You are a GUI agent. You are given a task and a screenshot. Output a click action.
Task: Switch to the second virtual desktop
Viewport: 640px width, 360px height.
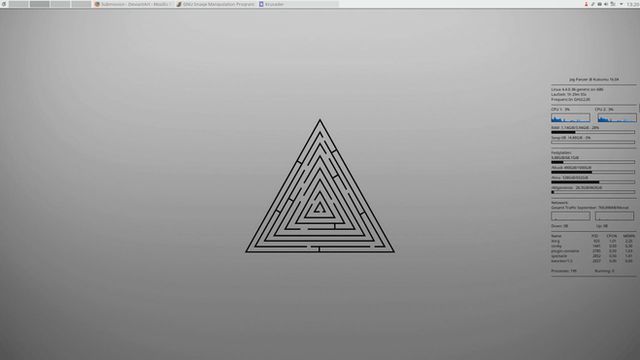pos(40,4)
